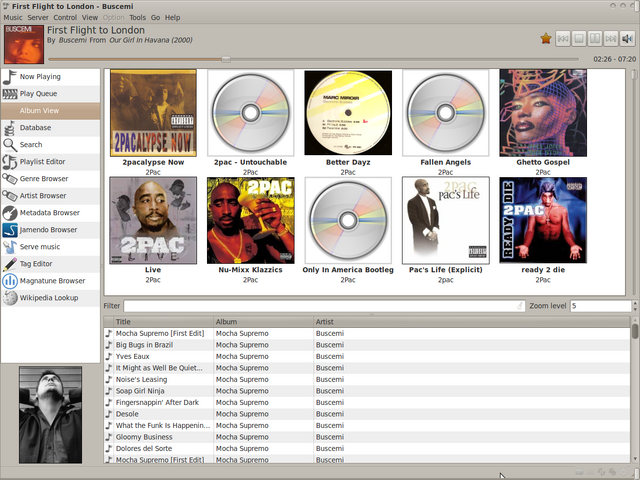Open Wikipedia Lookup
640x480 pixels.
click(x=50, y=298)
